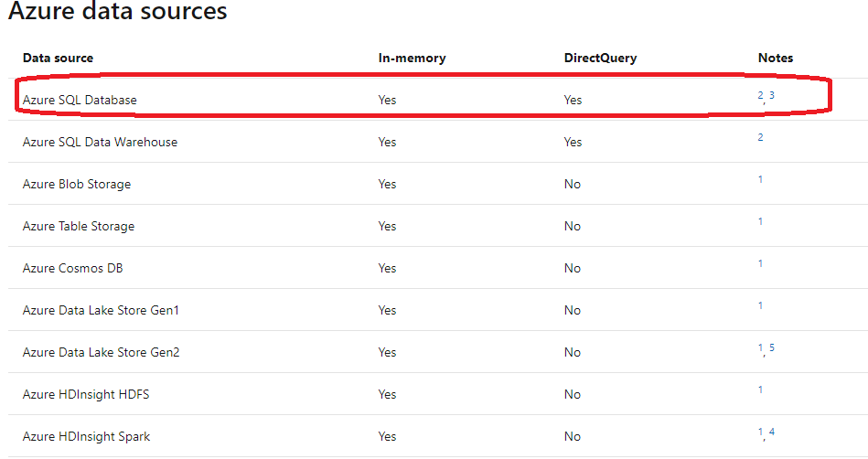Click the In-memory column header
Viewport: 868px width, 459px height.
(412, 58)
